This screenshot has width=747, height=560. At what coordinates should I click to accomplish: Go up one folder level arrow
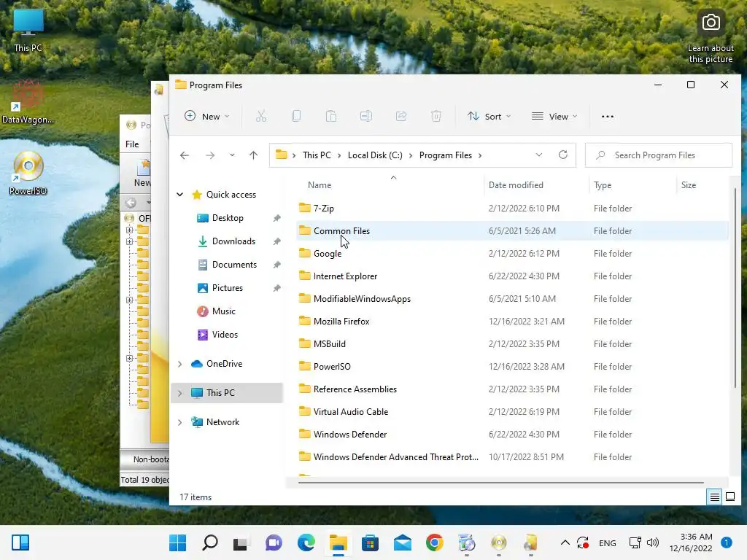point(253,155)
